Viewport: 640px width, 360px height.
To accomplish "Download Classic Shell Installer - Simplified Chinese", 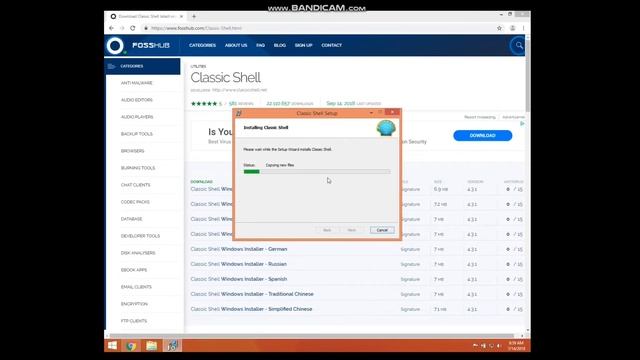I will 251,309.
